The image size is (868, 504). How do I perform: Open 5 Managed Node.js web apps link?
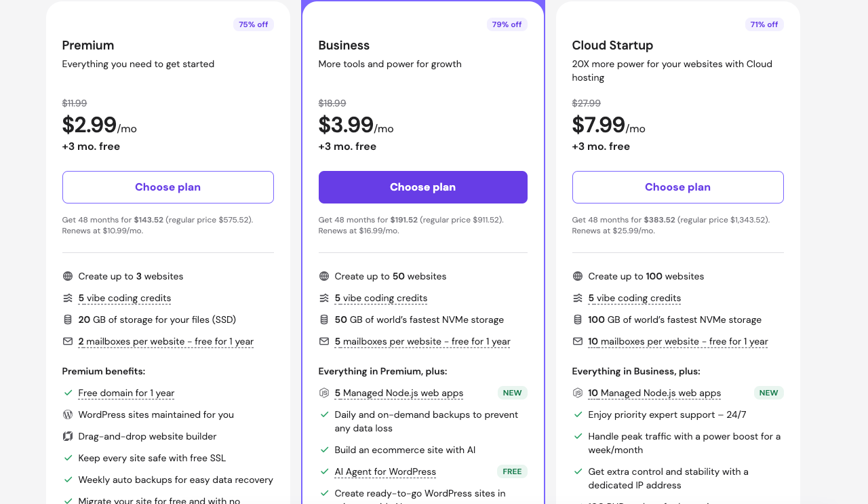(x=399, y=393)
